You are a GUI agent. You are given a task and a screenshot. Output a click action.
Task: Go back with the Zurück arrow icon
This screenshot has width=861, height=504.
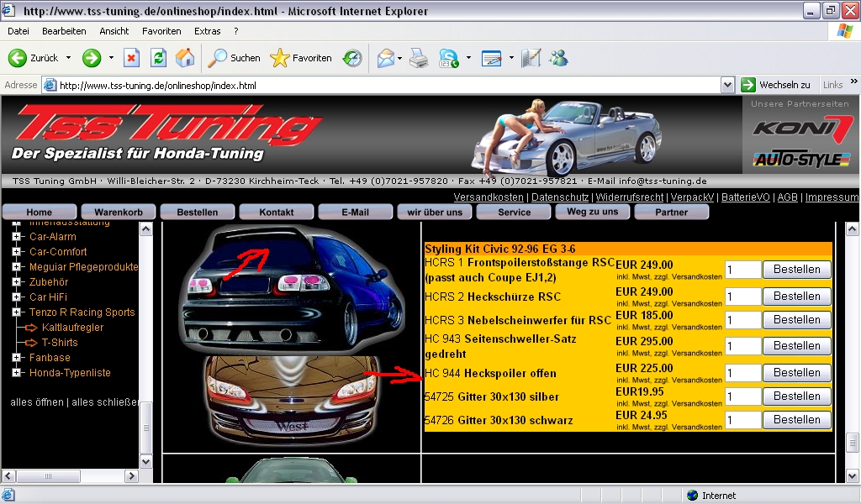(x=17, y=58)
